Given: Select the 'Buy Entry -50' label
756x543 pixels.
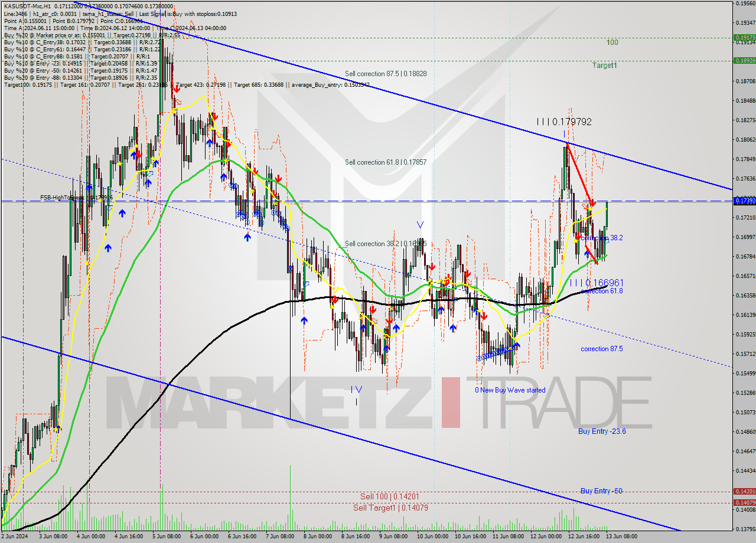Looking at the screenshot, I should 601,491.
